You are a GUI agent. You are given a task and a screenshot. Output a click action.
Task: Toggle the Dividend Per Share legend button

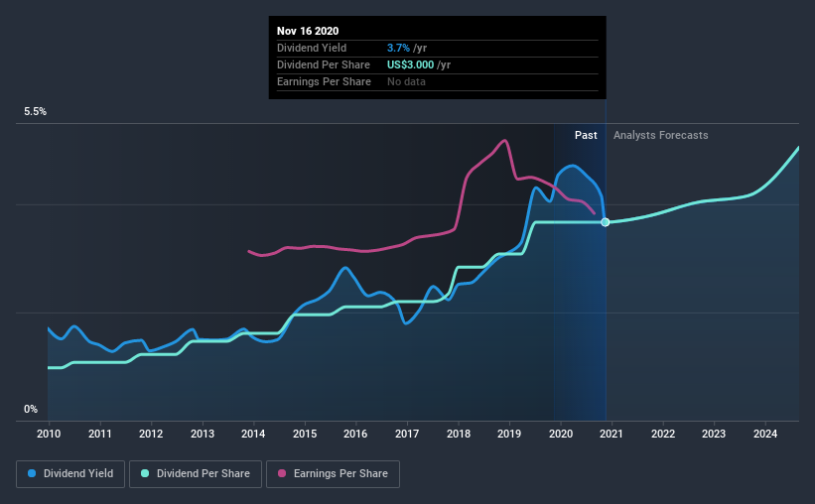tap(196, 474)
